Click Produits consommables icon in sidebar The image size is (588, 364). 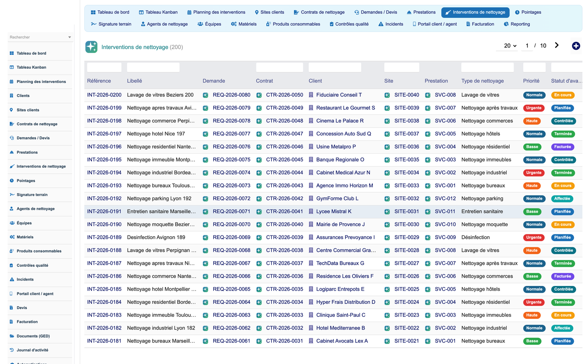coord(12,251)
